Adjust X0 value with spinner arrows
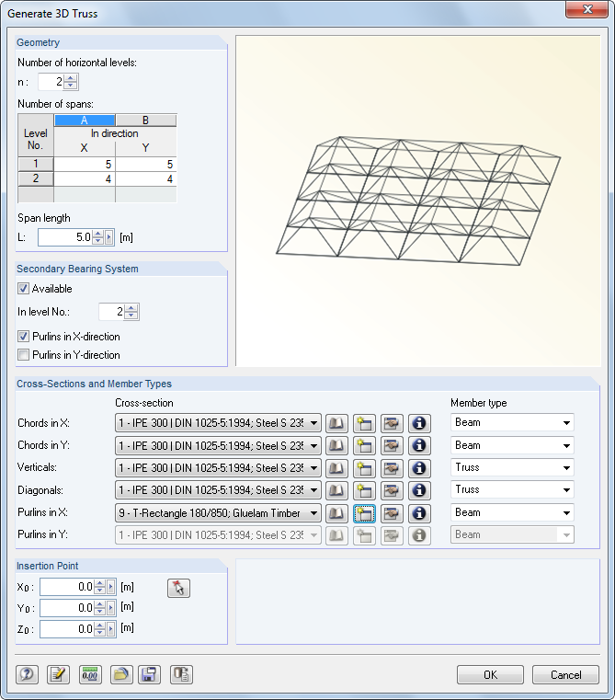 point(100,587)
